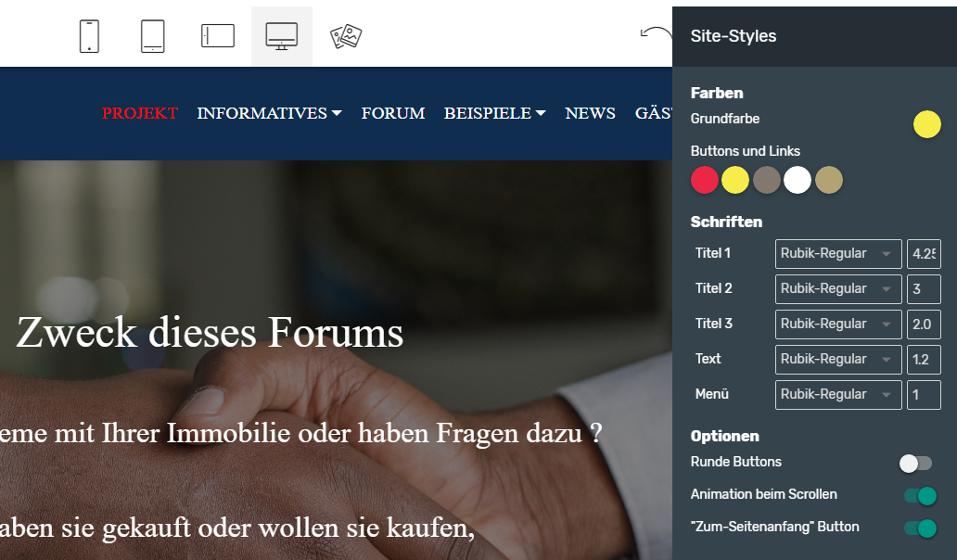This screenshot has height=560, width=957.
Task: Turn off Zum-Seitenanfang Button toggle
Action: coord(919,528)
